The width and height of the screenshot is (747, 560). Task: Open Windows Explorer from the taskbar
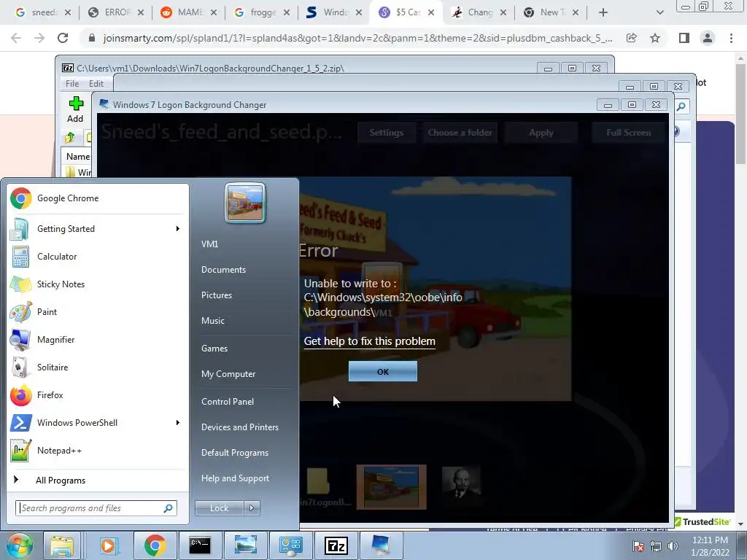62,545
